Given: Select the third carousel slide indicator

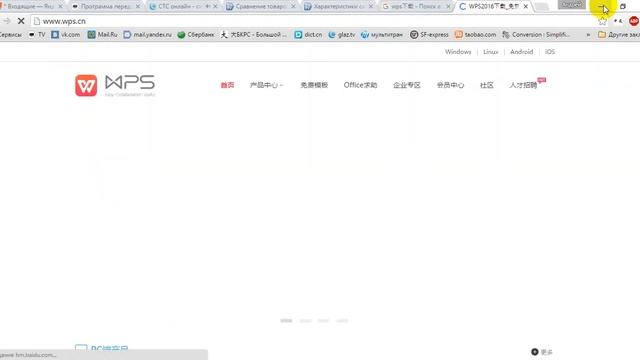Looking at the screenshot, I should [x=323, y=320].
